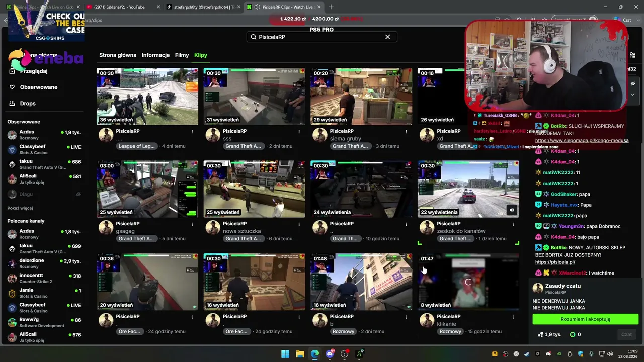
Task: Play the 'siema gruby' clip thumbnail
Action: click(x=361, y=97)
